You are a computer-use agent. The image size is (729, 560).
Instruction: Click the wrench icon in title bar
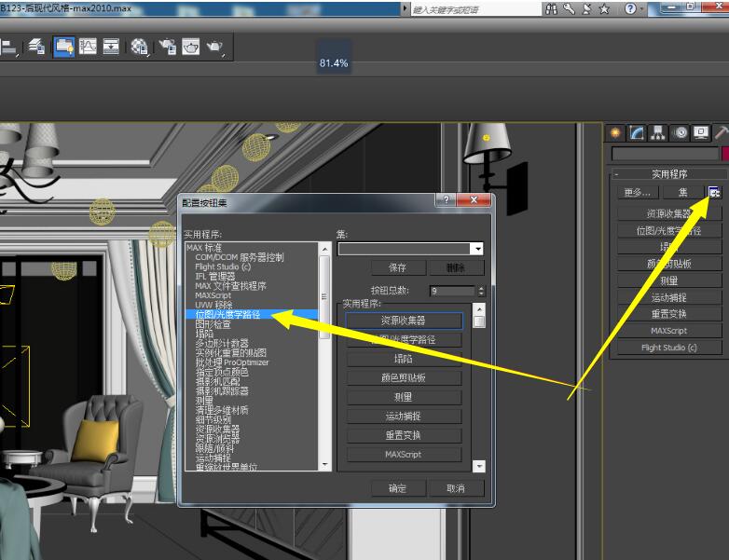(x=569, y=8)
